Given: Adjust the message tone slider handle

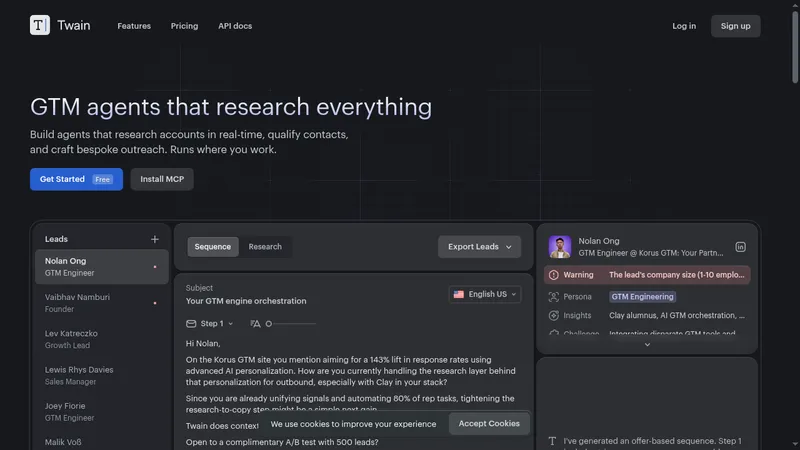Looking at the screenshot, I should 269,323.
